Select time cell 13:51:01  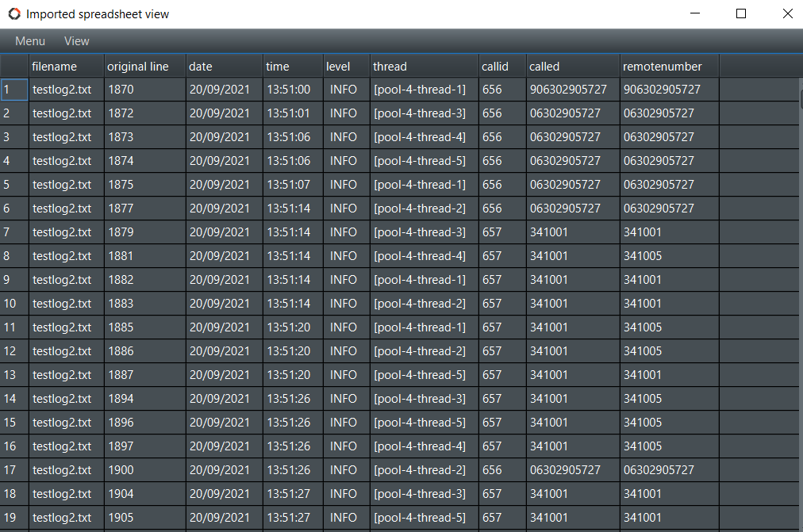294,113
